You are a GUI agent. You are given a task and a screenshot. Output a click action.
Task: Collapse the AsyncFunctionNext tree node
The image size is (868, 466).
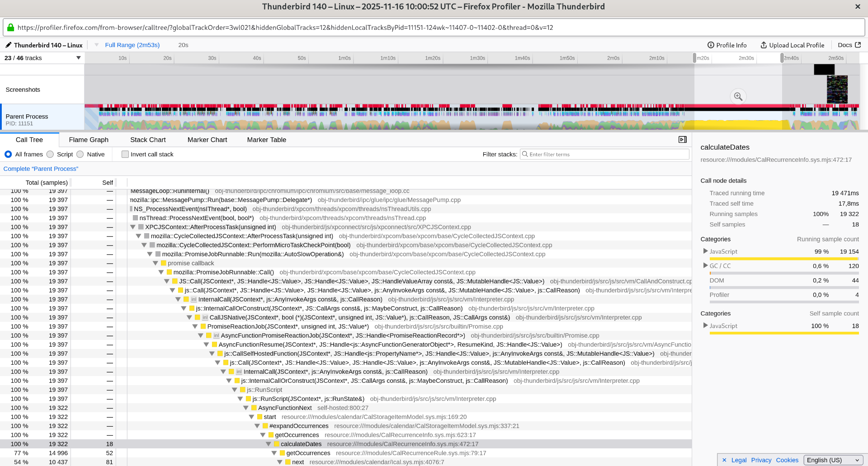245,408
